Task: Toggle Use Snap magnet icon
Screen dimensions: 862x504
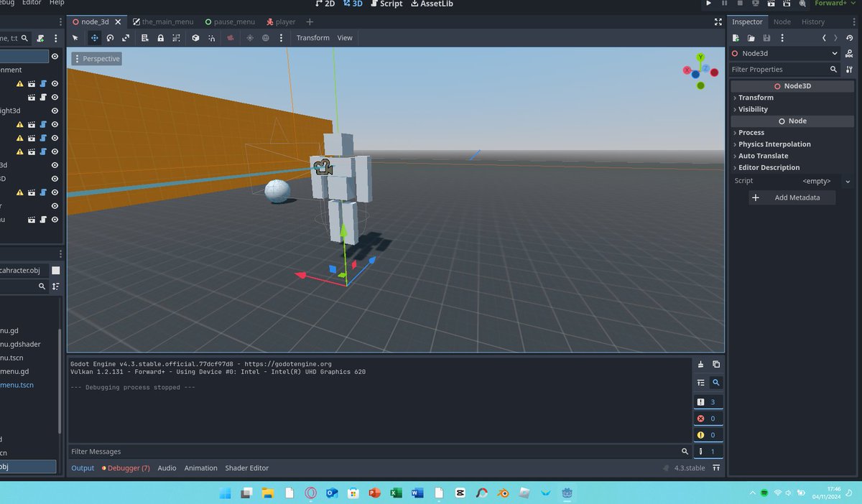Action: coord(211,38)
